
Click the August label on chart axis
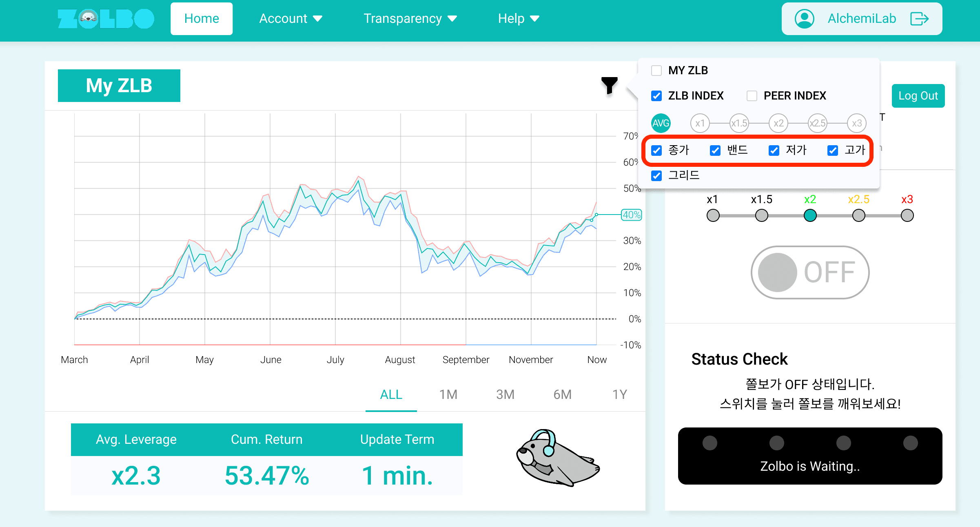pyautogui.click(x=400, y=360)
